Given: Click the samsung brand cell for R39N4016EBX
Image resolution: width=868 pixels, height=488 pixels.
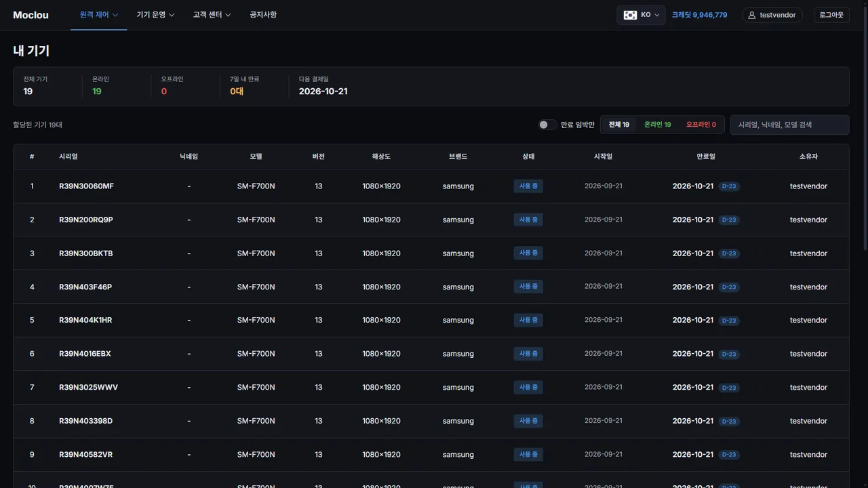Looking at the screenshot, I should 458,354.
